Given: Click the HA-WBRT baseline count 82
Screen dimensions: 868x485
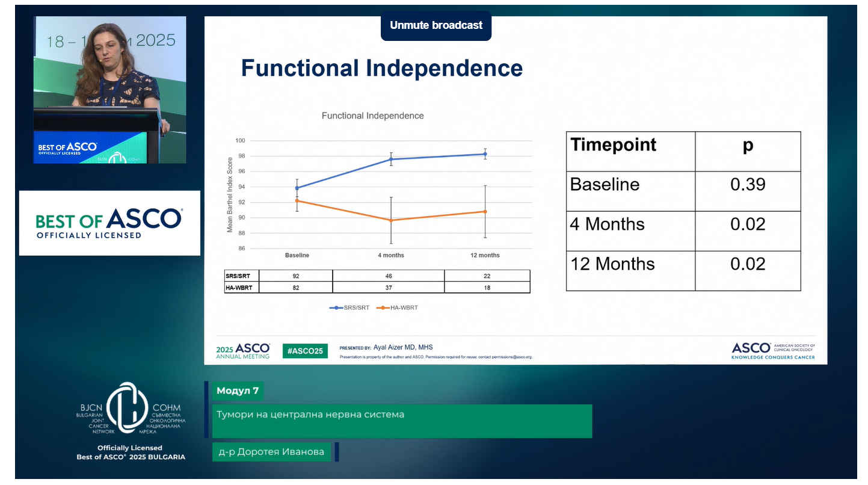Looking at the screenshot, I should (295, 288).
